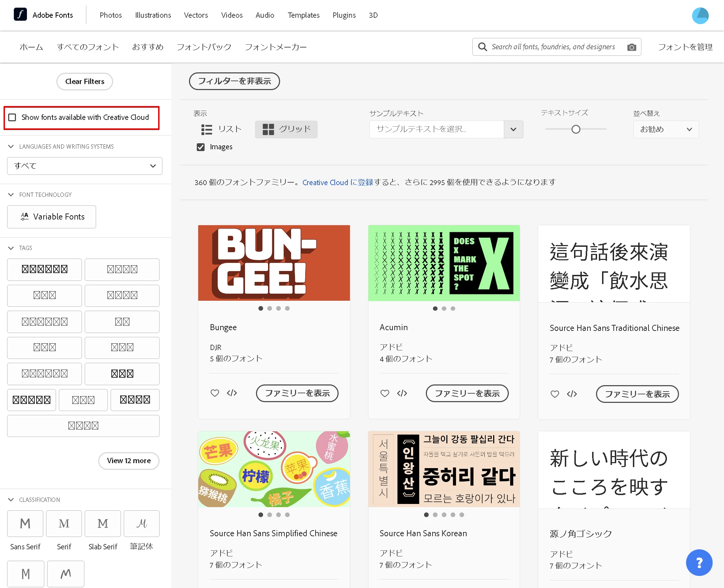Screen dimensions: 724x588
Task: Go to Photos in top navigation
Action: pos(111,15)
